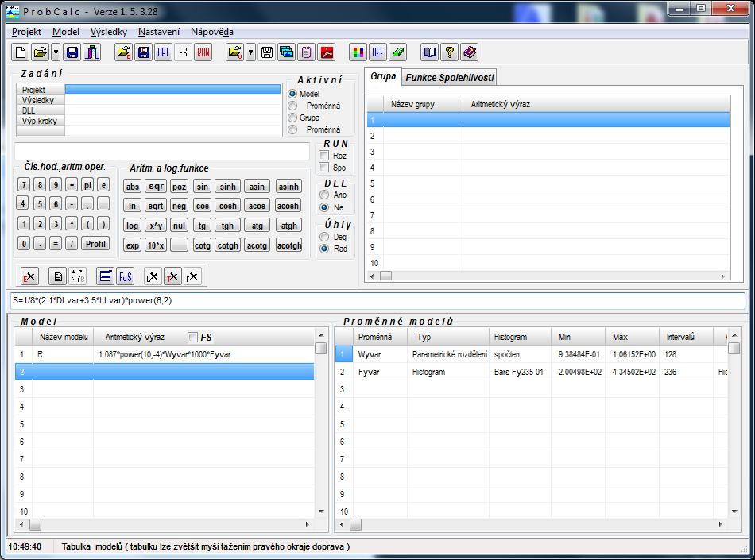This screenshot has height=560, width=755.
Task: Click the green eraser icon
Action: (x=397, y=52)
